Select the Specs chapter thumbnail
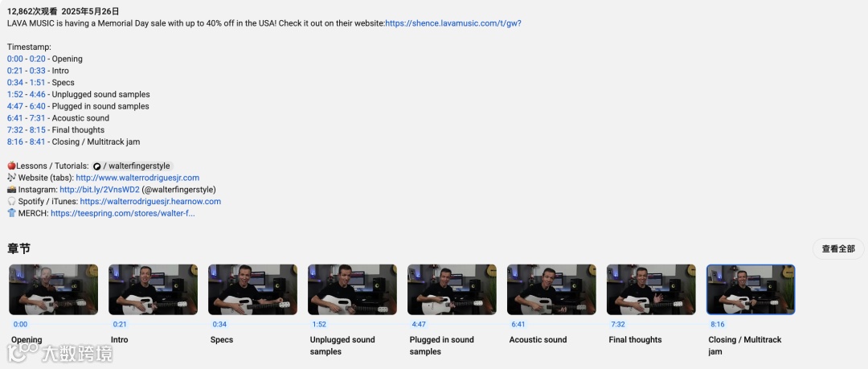Image resolution: width=868 pixels, height=369 pixels. pos(252,289)
